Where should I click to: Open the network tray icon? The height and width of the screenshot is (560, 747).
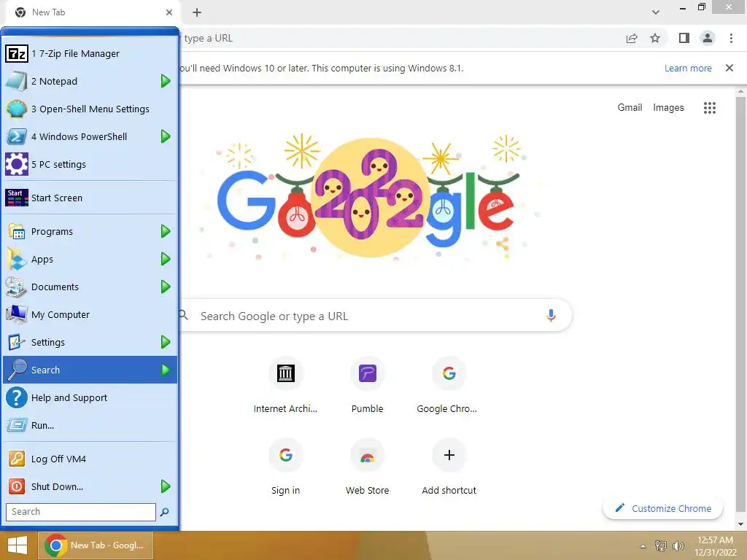click(x=661, y=545)
